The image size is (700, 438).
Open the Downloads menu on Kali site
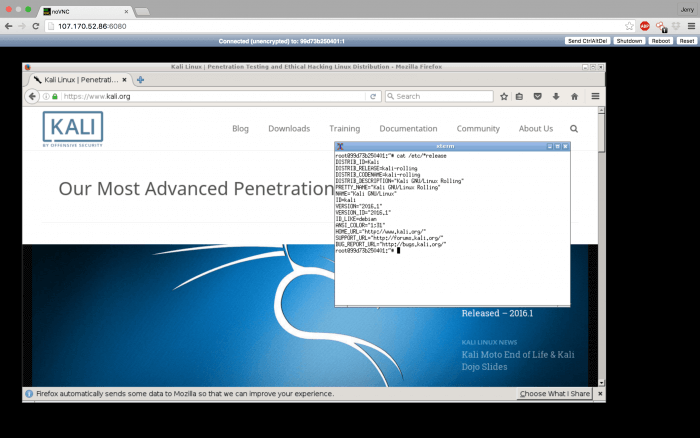(289, 129)
